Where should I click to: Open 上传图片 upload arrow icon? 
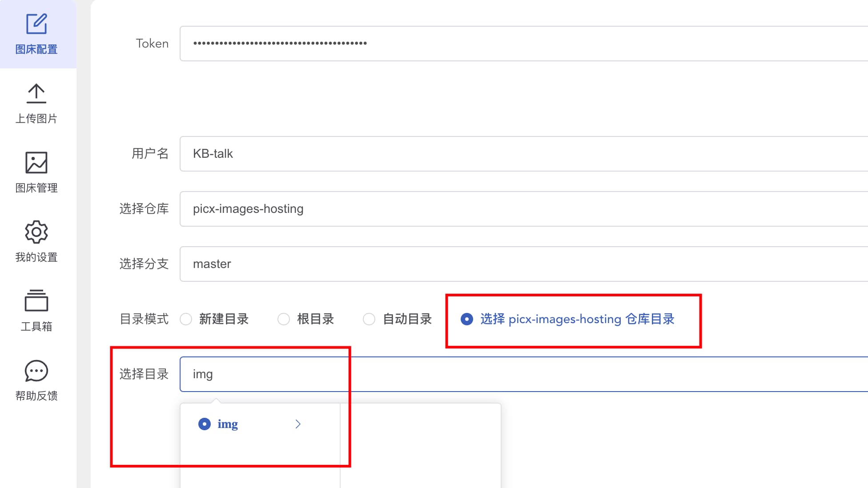(36, 93)
